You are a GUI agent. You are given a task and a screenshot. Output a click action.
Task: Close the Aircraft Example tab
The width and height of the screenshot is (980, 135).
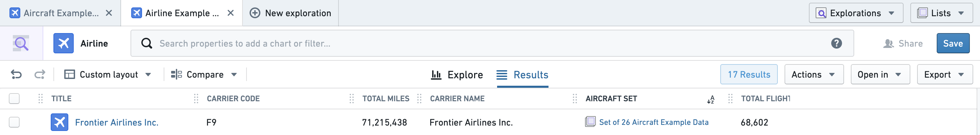(109, 13)
